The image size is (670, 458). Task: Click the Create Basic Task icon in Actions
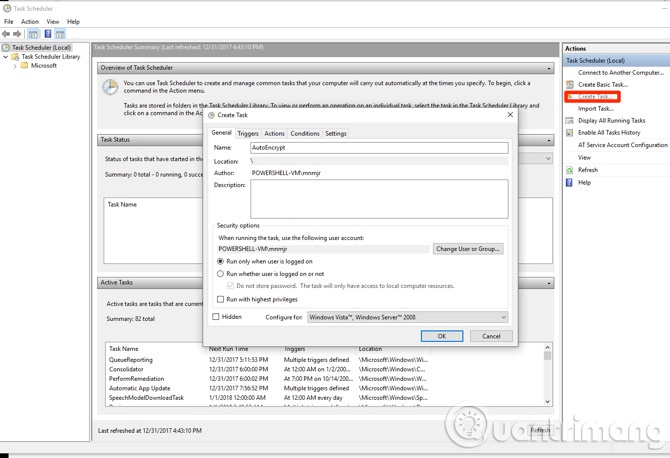[x=570, y=85]
